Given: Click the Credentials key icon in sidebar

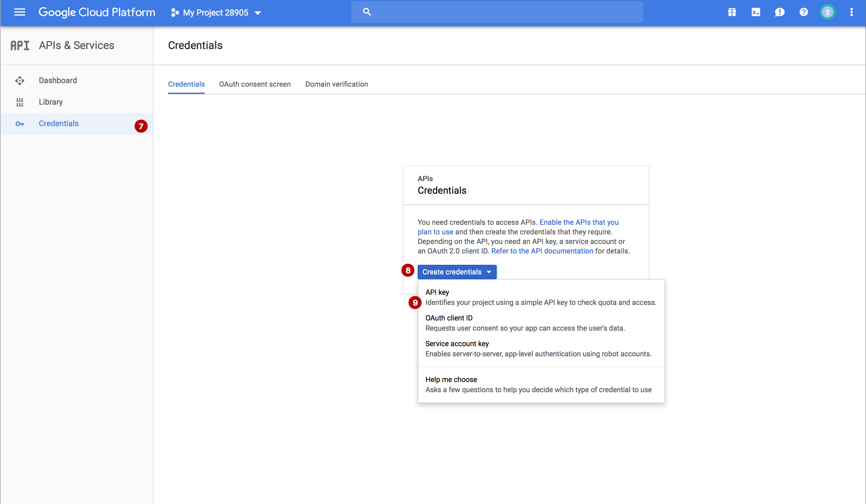Looking at the screenshot, I should tap(20, 124).
